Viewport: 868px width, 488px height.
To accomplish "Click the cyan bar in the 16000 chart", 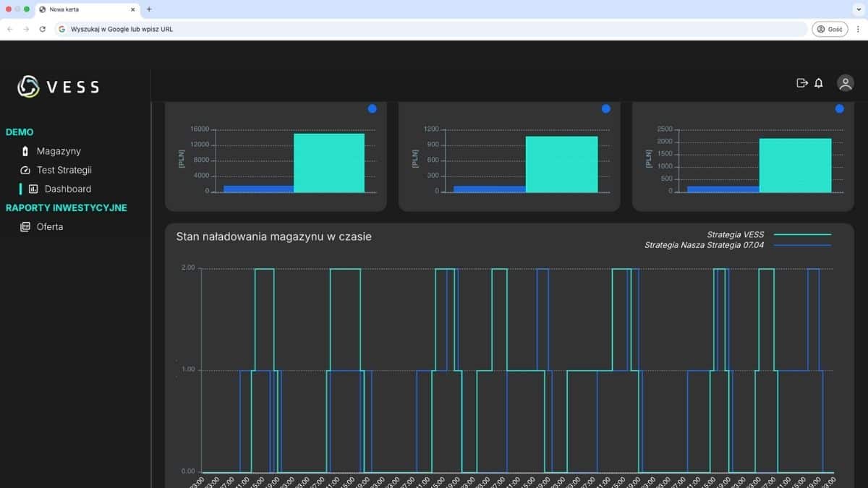I will coord(329,163).
